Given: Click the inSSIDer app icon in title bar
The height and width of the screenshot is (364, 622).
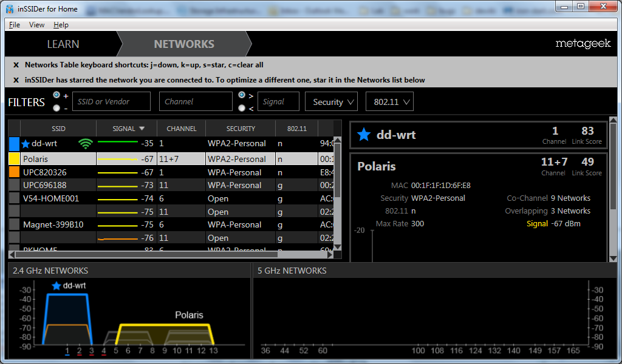Looking at the screenshot, I should (10, 8).
